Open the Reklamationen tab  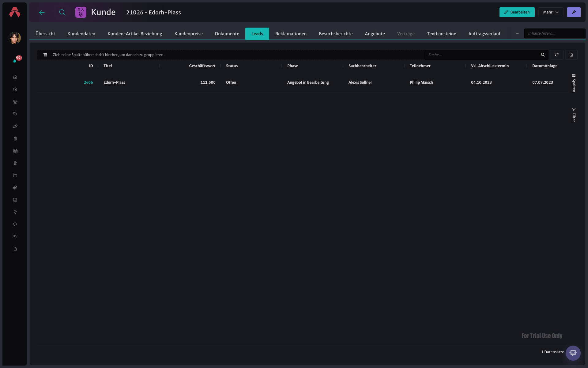tap(291, 34)
